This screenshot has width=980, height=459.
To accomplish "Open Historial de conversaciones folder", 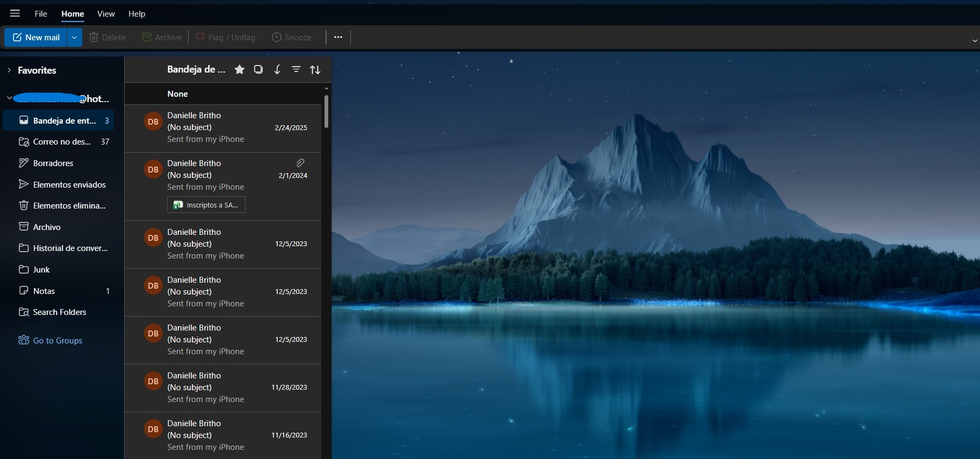I will [x=59, y=248].
